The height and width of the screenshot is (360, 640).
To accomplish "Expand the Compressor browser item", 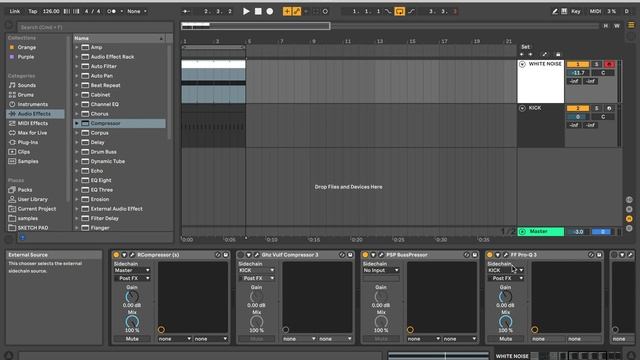I will click(x=77, y=123).
